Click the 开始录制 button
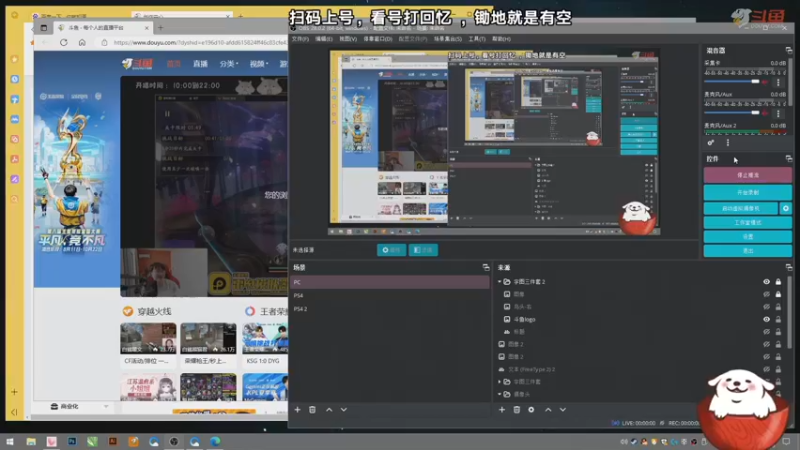Image resolution: width=800 pixels, height=450 pixels. (748, 192)
